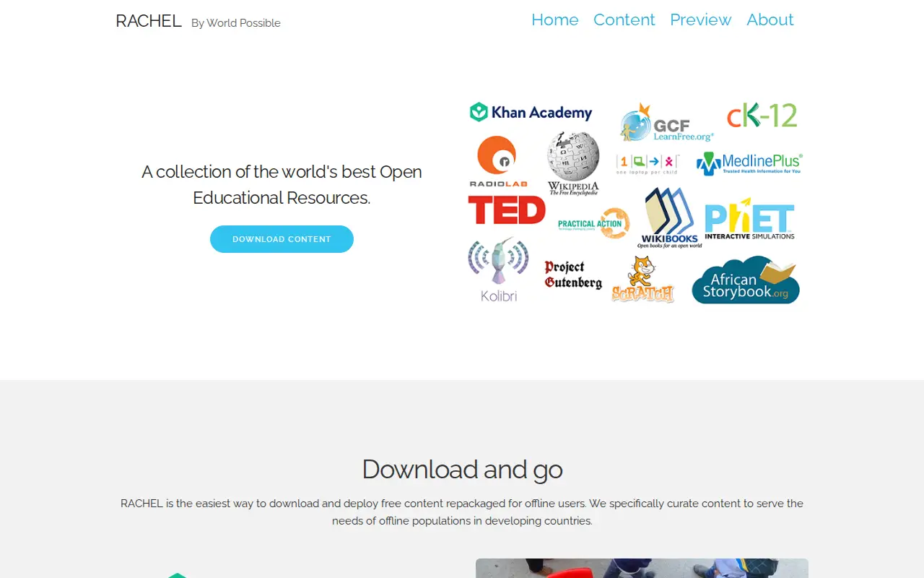Viewport: 924px width, 578px height.
Task: Click the Open Educational Resources tagline text
Action: 282,184
